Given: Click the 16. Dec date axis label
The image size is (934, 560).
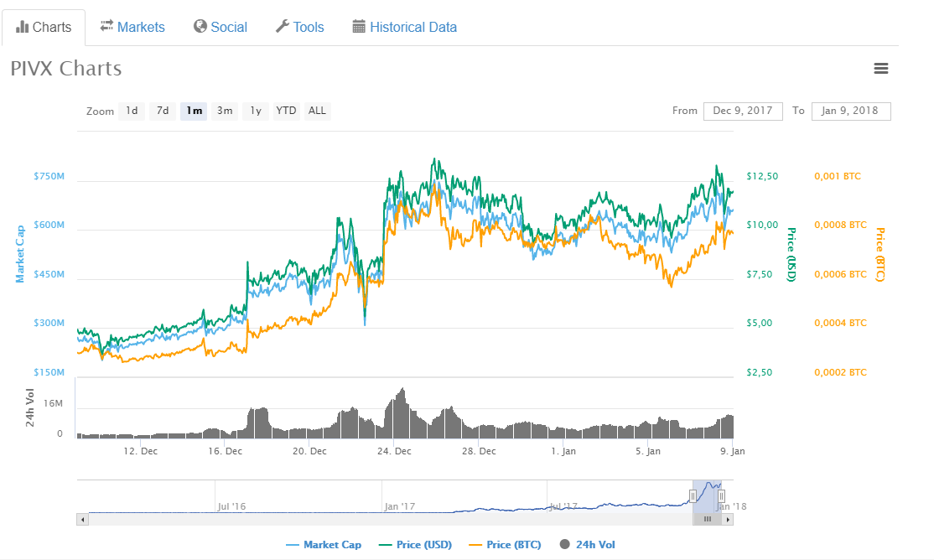Looking at the screenshot, I should [226, 451].
